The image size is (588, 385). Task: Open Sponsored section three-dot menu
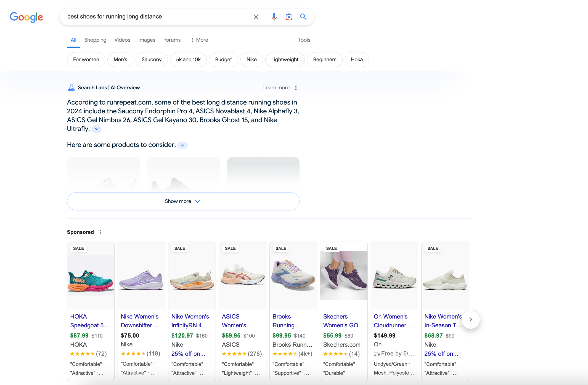coord(100,232)
